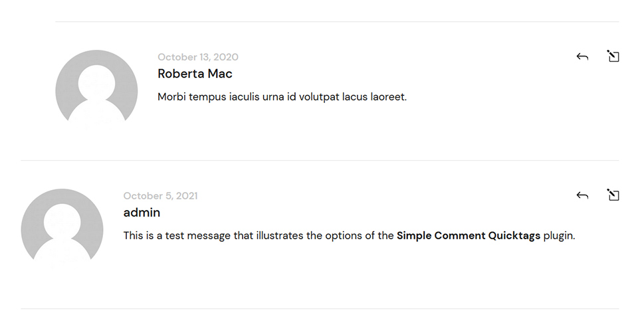Click the bold Simple Comment Quicktags text
644x311 pixels.
click(x=469, y=236)
